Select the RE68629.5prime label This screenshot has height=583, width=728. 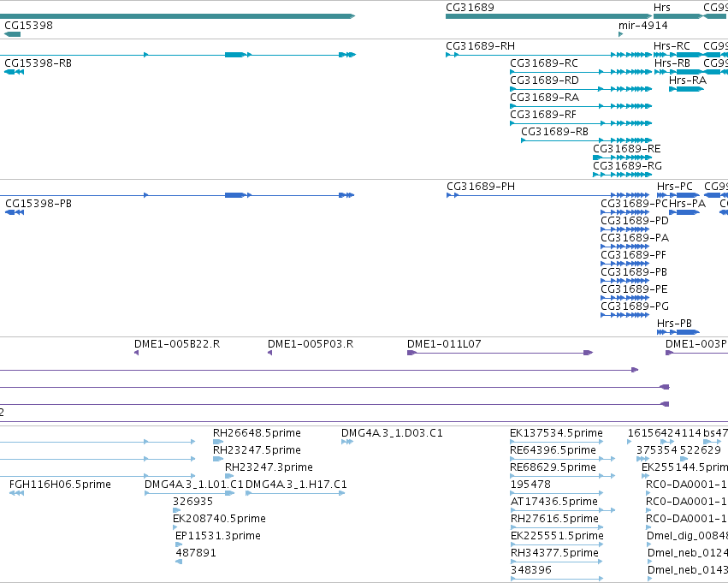click(x=553, y=467)
